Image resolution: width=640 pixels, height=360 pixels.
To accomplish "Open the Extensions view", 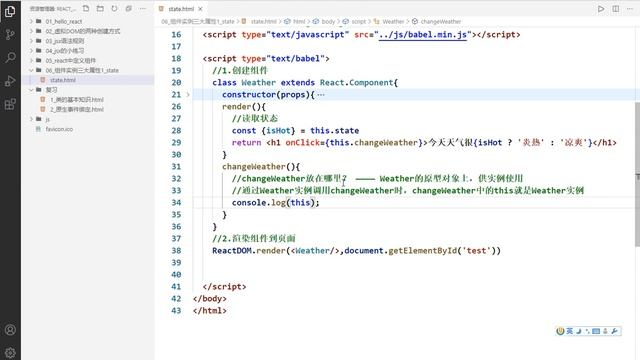I will pyautogui.click(x=10, y=104).
